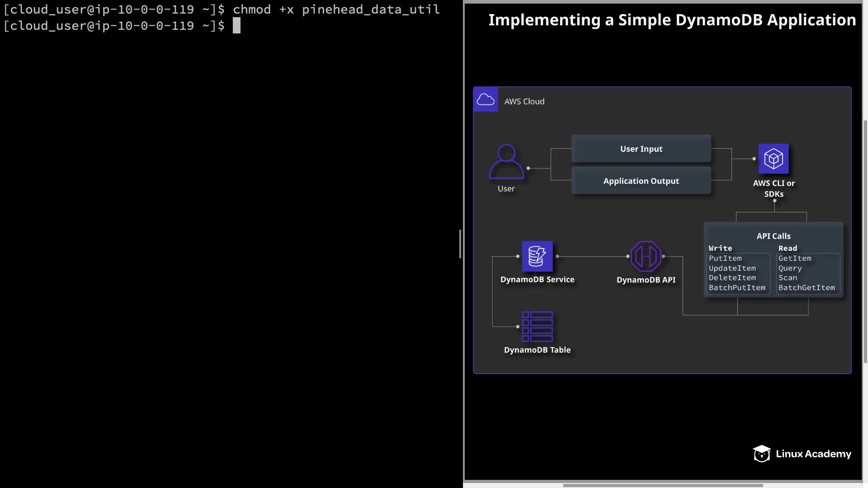Click the Linux Academy logo
Viewport: 868px width, 488px height.
[x=802, y=454]
